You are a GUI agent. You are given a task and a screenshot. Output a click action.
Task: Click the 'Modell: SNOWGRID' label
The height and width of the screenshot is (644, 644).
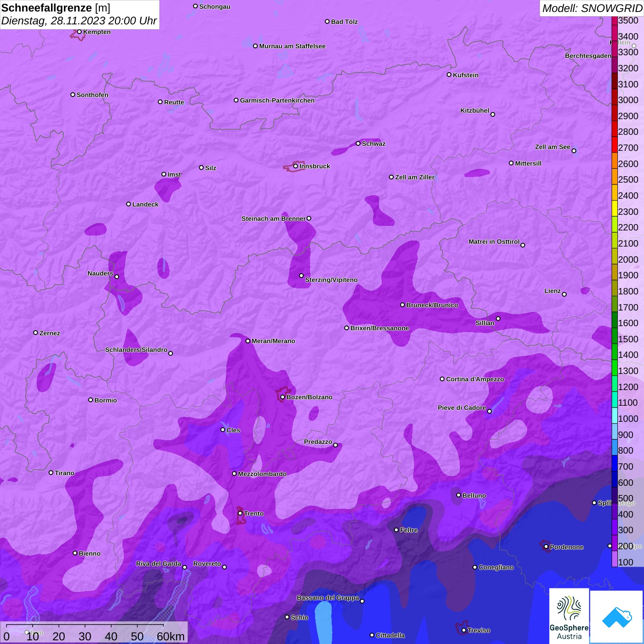(592, 8)
